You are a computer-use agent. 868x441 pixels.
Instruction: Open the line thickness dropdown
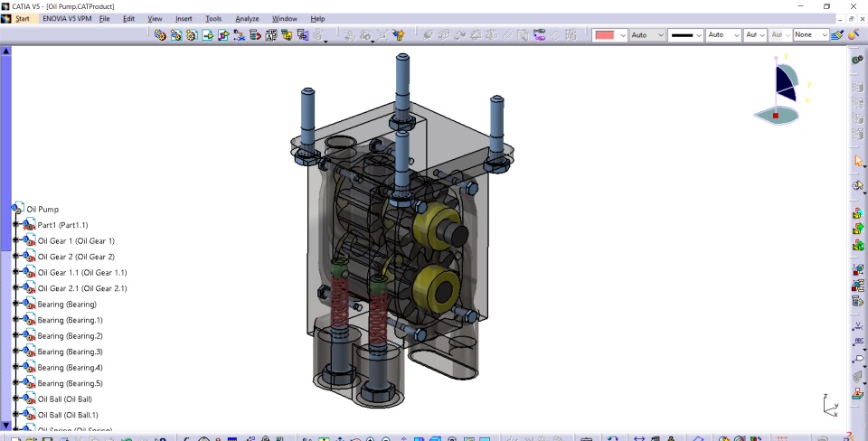click(x=699, y=35)
